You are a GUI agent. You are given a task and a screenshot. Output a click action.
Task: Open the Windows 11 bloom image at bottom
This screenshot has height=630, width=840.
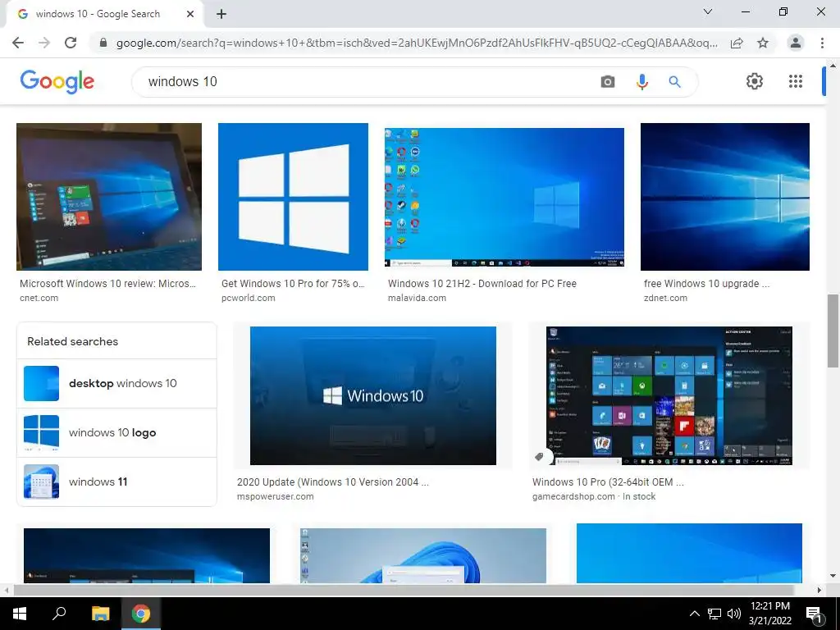(x=423, y=555)
